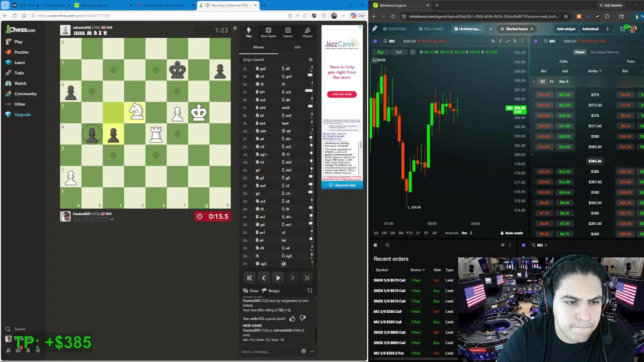Sort options chain by Strike header
The width and height of the screenshot is (644, 362).
tap(595, 71)
